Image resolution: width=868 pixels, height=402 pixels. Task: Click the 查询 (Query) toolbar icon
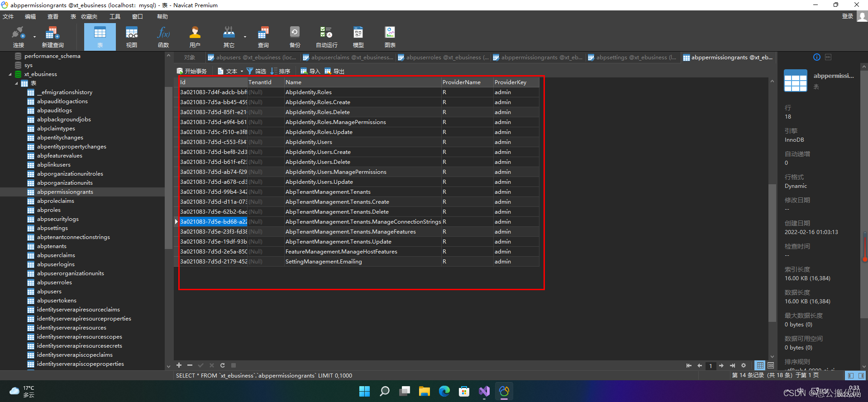pos(263,37)
